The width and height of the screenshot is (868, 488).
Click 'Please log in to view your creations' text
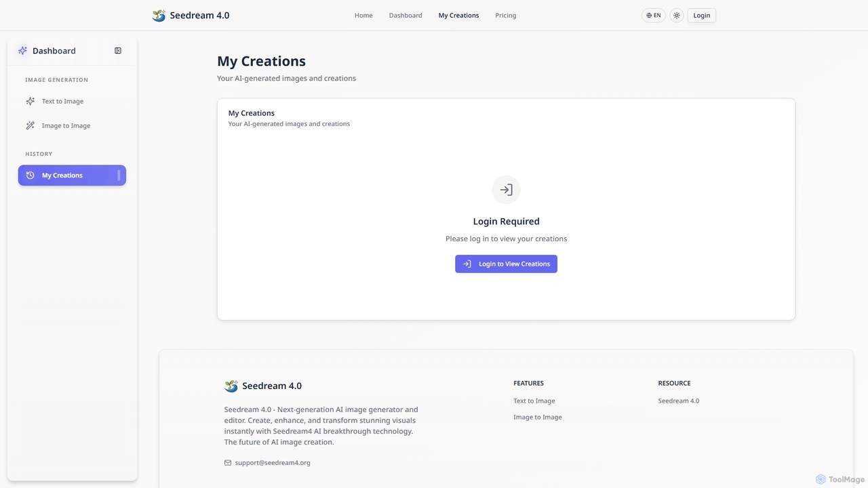507,239
